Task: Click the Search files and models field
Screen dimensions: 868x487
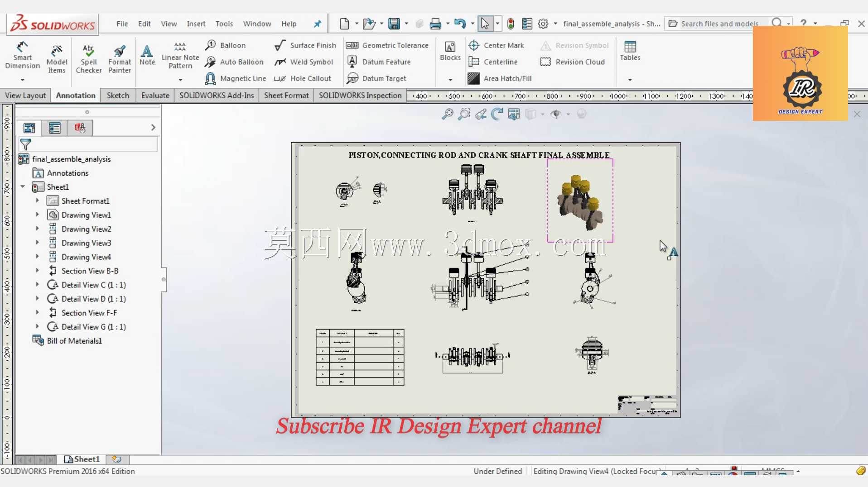Action: tap(719, 24)
